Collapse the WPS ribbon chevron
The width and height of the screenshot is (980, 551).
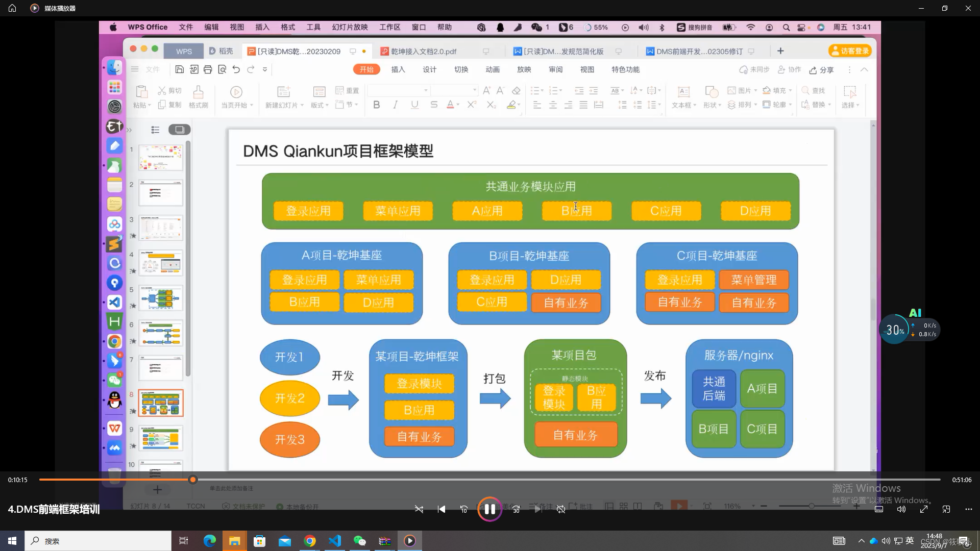[x=864, y=69]
